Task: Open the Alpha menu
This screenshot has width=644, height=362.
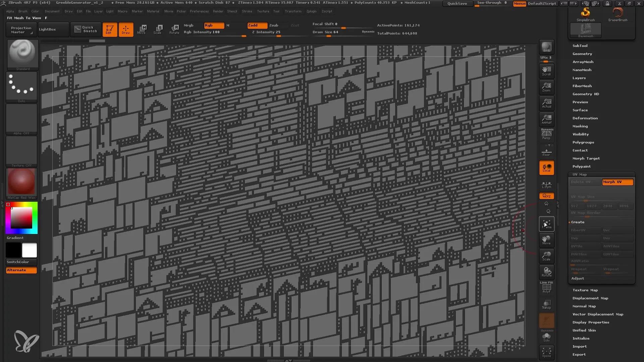Action: click(x=10, y=11)
